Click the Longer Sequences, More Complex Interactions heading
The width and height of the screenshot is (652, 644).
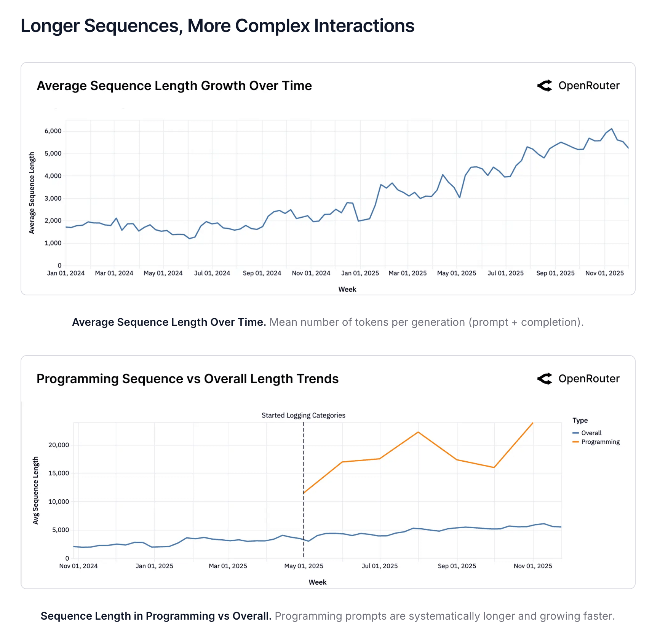coord(217,26)
